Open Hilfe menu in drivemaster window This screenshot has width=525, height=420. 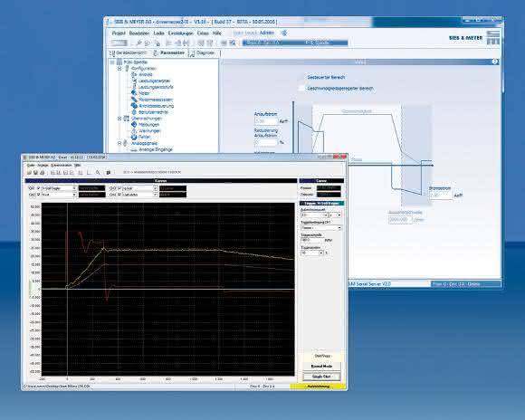click(x=217, y=33)
